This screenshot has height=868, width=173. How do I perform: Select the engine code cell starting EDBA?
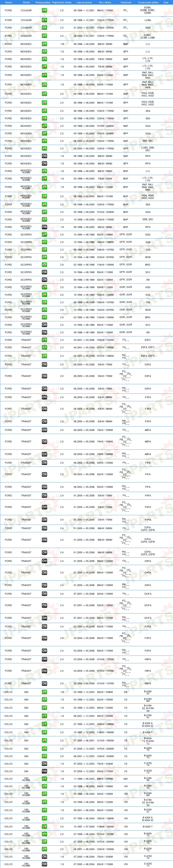point(148,10)
